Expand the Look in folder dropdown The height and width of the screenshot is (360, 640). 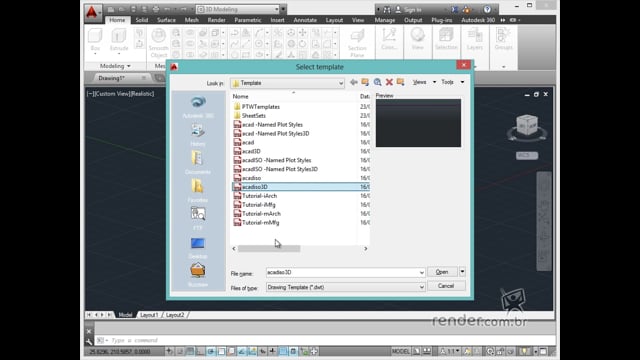tap(340, 83)
